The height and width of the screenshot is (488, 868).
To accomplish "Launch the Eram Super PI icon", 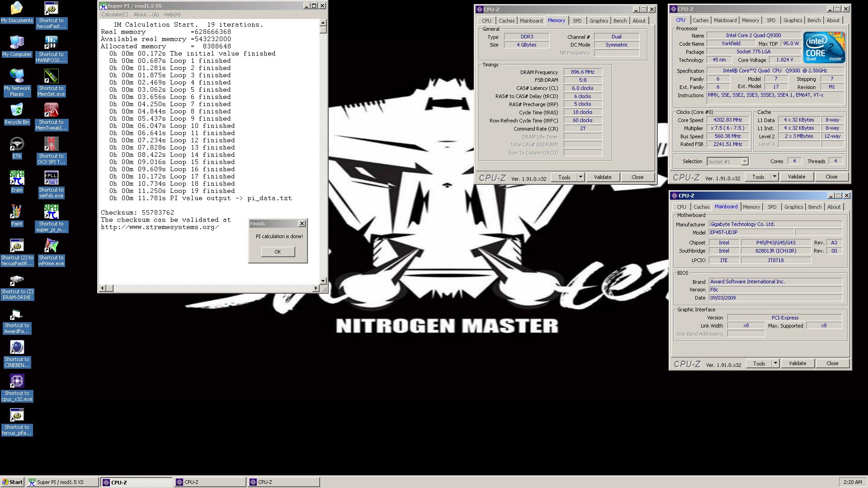I will point(17,182).
